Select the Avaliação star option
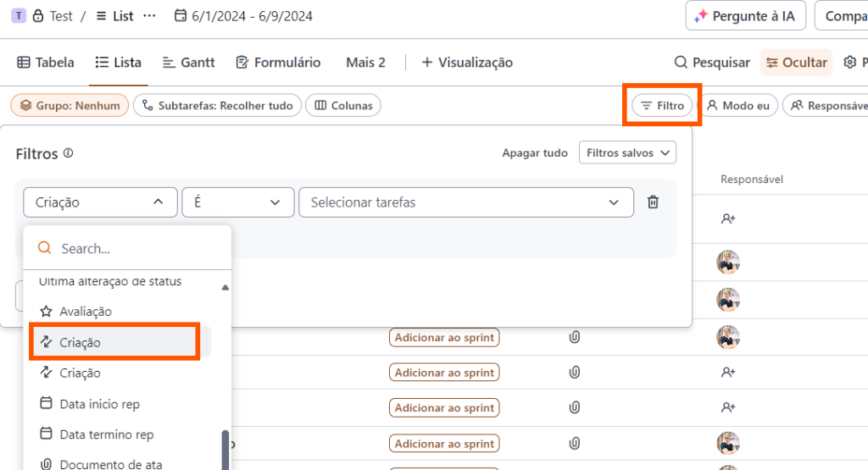The image size is (868, 470). point(85,312)
